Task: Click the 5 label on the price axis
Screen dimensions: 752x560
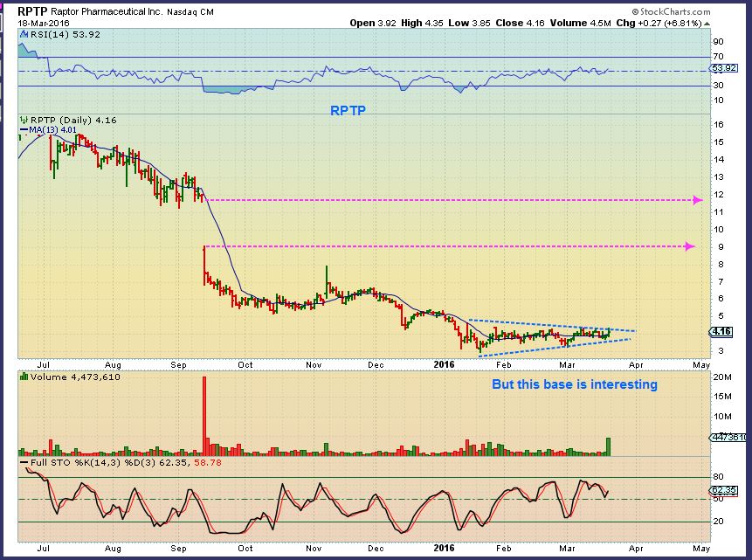Action: (721, 316)
